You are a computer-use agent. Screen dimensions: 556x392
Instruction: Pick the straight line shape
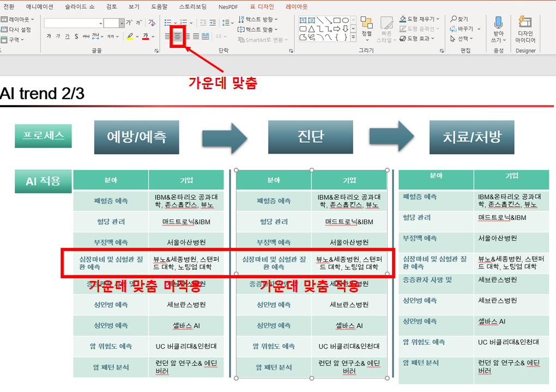point(320,20)
